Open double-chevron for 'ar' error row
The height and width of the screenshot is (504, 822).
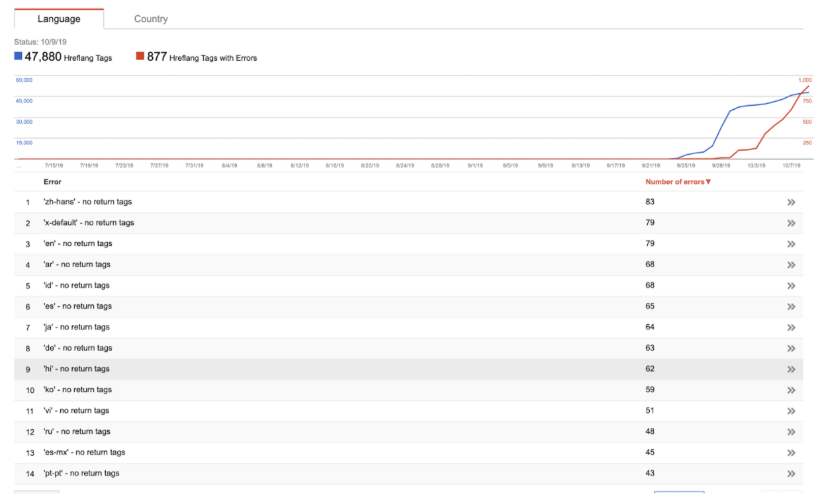coord(791,265)
